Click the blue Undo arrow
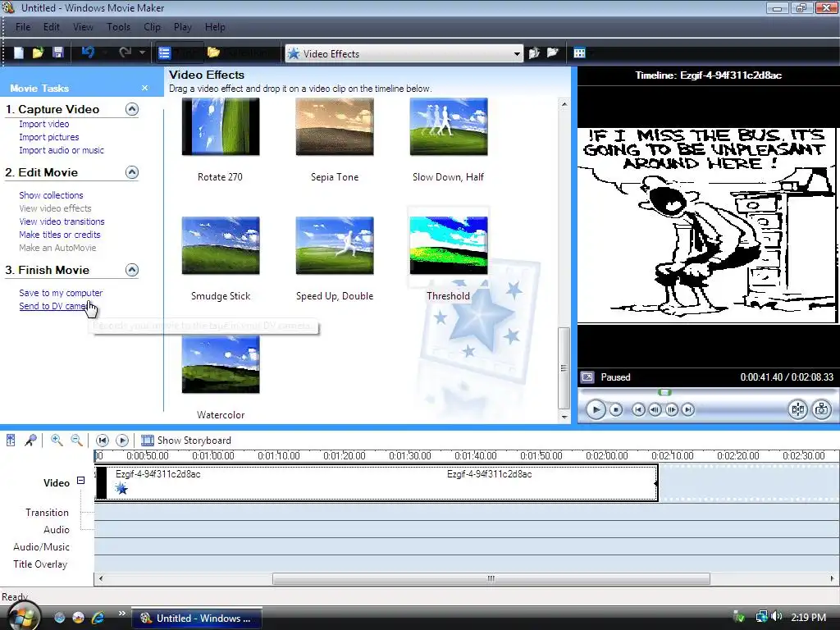Image resolution: width=840 pixels, height=630 pixels. click(88, 52)
